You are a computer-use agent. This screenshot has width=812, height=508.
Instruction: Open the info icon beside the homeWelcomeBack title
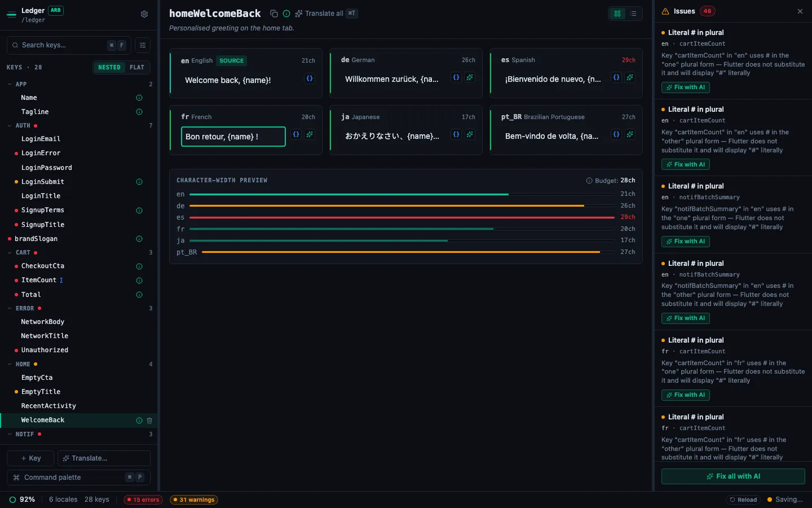click(286, 14)
